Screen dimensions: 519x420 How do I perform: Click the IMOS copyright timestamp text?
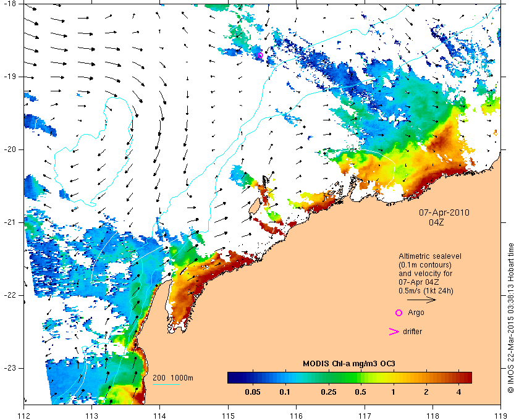tap(511, 317)
